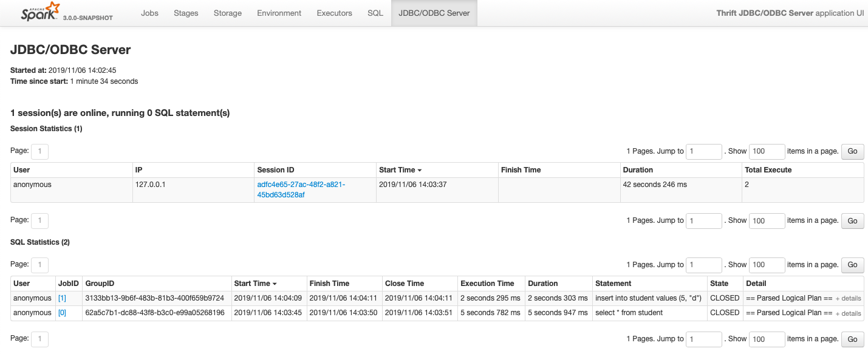Click page 1 below SQL Statistics table

(x=39, y=339)
